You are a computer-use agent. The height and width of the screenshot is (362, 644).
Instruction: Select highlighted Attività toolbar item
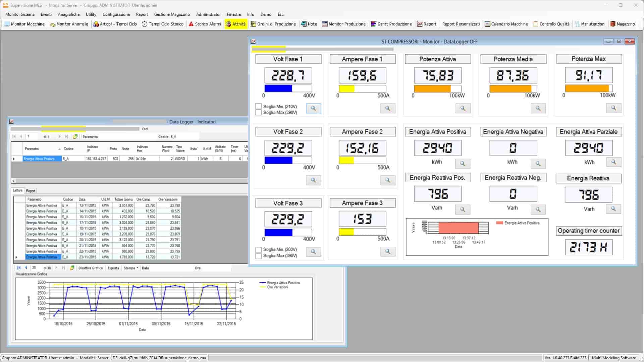click(235, 24)
